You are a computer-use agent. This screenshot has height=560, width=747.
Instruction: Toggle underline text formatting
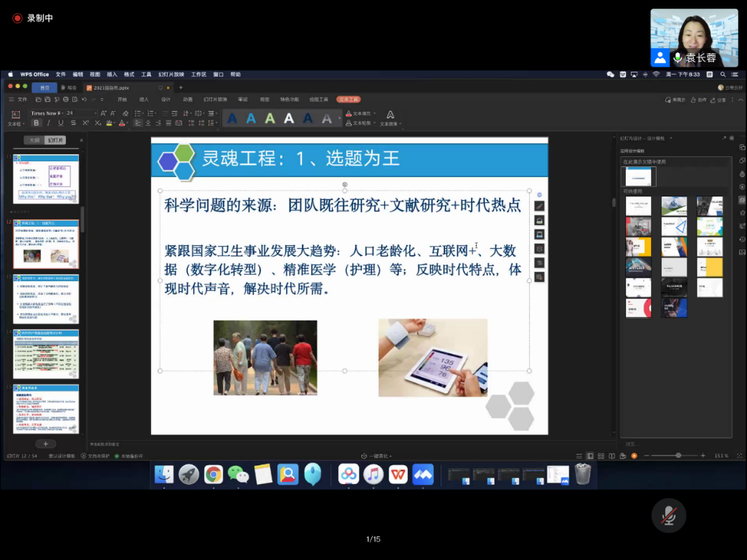click(61, 123)
